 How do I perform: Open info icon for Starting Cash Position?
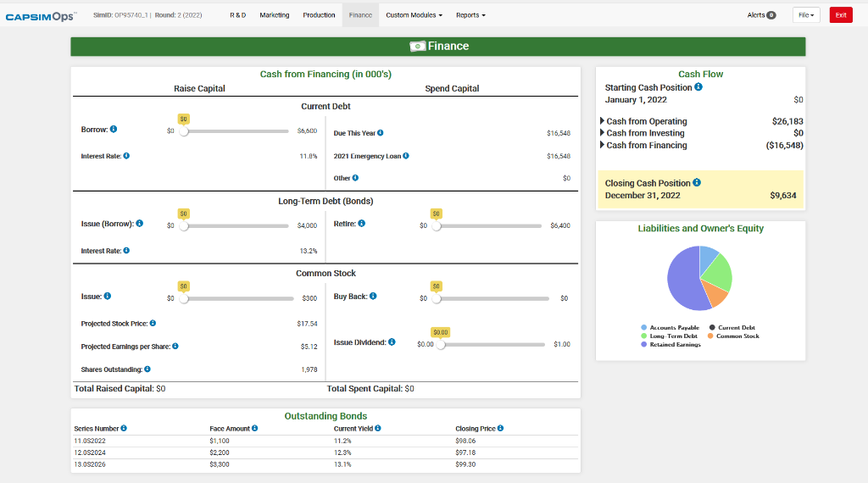tap(698, 87)
